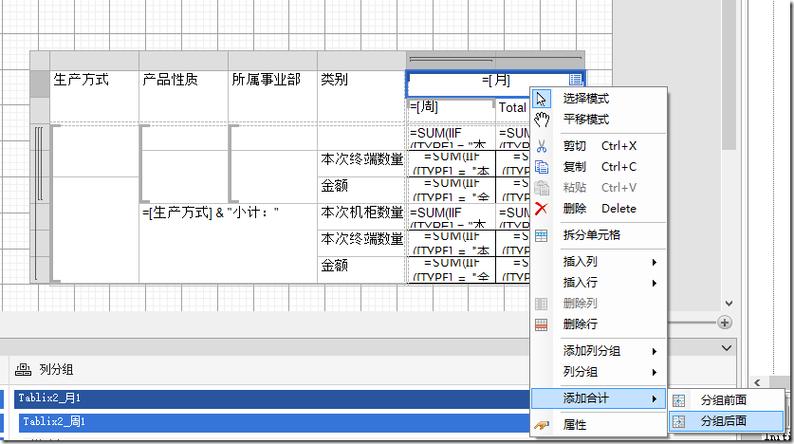Image resolution: width=794 pixels, height=444 pixels.
Task: Click the horizontal scrollbar left arrow
Action: pos(757,383)
